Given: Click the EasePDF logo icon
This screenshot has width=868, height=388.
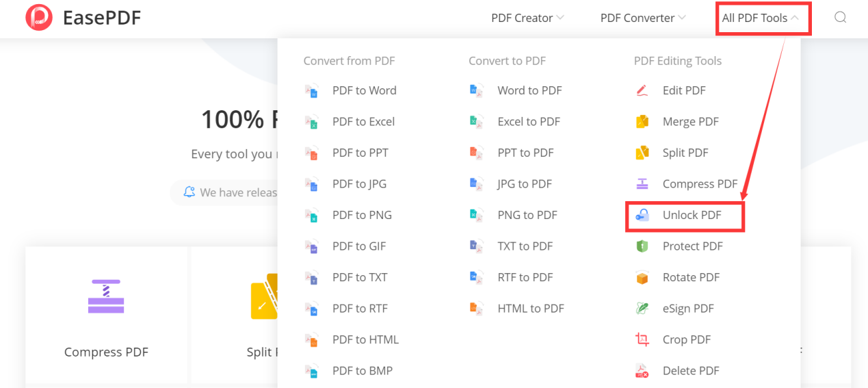Looking at the screenshot, I should click(39, 18).
